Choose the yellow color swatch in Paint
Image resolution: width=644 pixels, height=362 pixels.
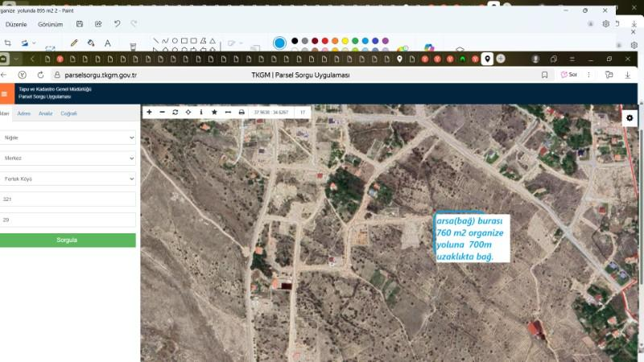[345, 41]
